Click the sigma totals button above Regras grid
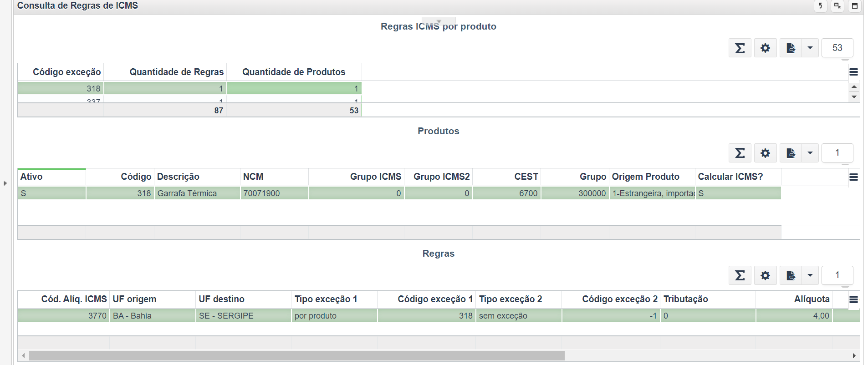 pos(740,275)
